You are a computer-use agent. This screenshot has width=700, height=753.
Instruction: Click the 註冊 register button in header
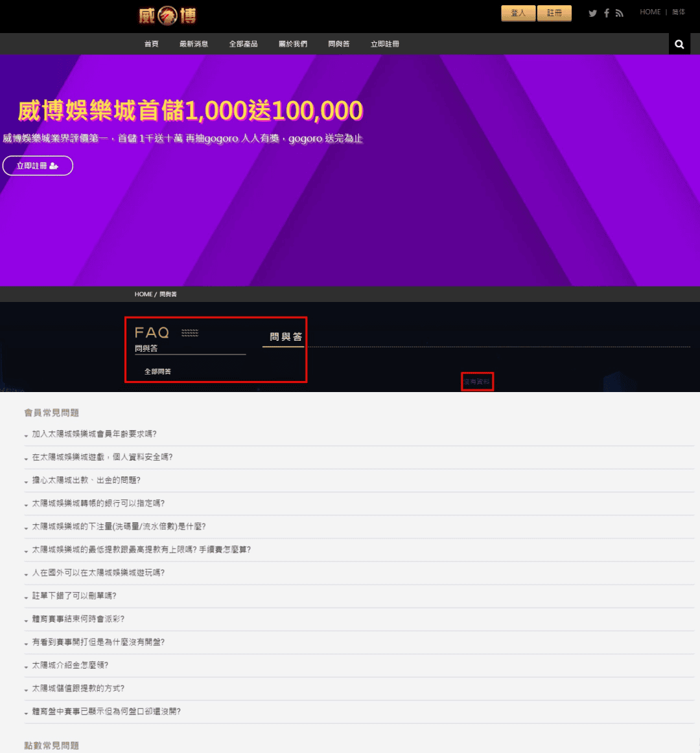pos(554,13)
